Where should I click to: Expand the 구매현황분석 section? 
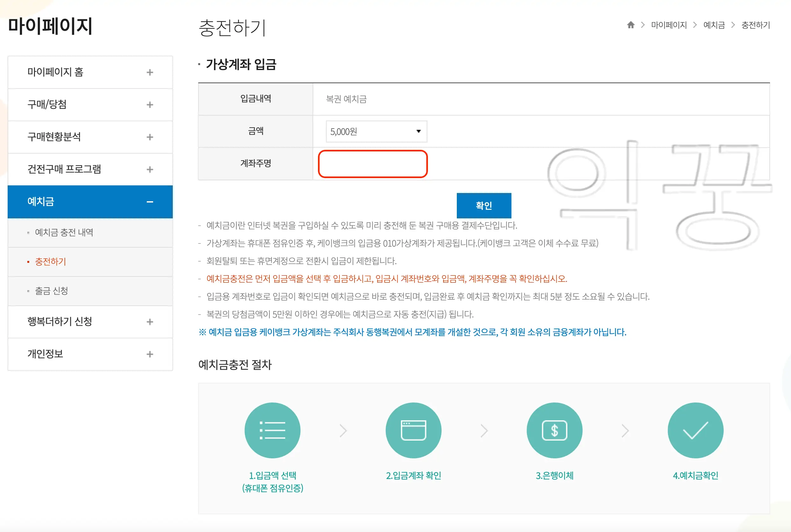pyautogui.click(x=149, y=137)
